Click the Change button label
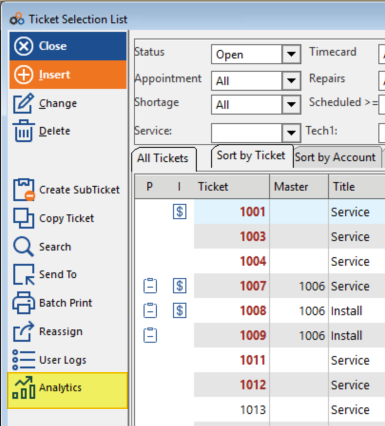385x426 pixels. click(58, 103)
